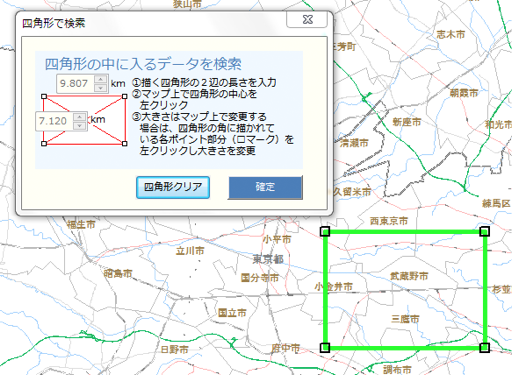Click the 東京都 label on the map
This screenshot has height=375, width=512.
pos(268,259)
